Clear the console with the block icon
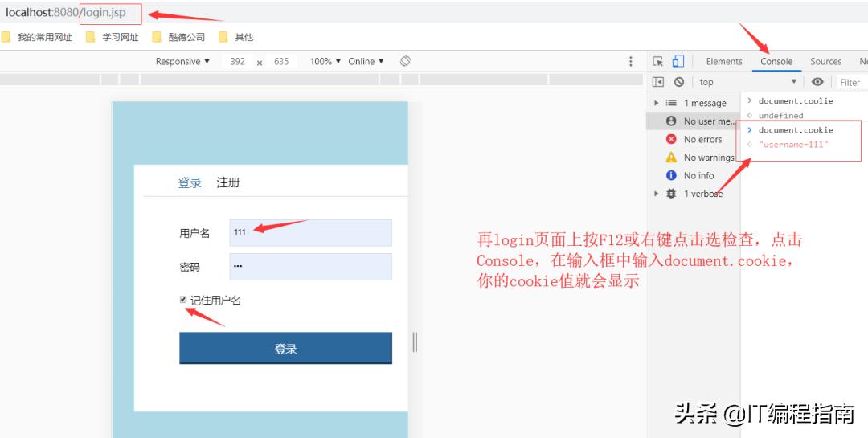The width and height of the screenshot is (868, 438). pyautogui.click(x=678, y=82)
